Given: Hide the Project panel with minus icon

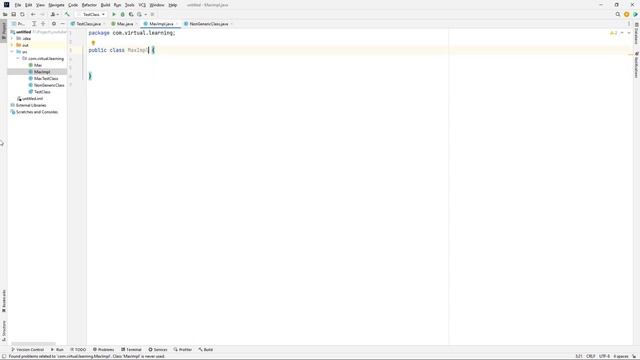Looking at the screenshot, I should click(x=62, y=24).
